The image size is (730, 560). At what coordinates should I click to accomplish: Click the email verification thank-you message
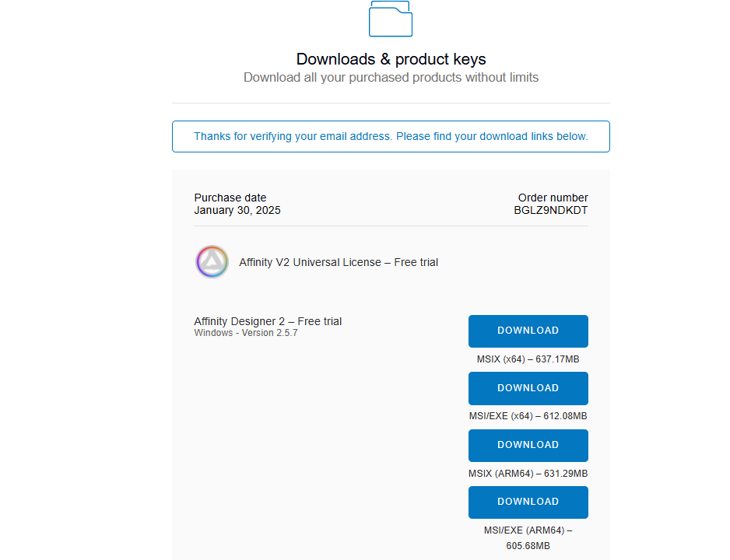pos(391,136)
